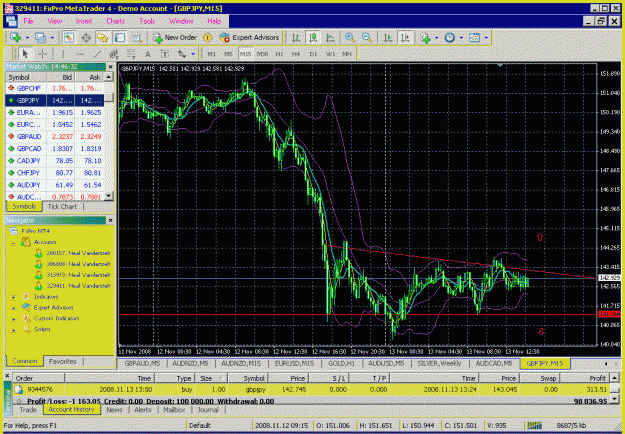Select the CADJPY row in Market Watch
This screenshot has height=434, width=625.
(55, 161)
